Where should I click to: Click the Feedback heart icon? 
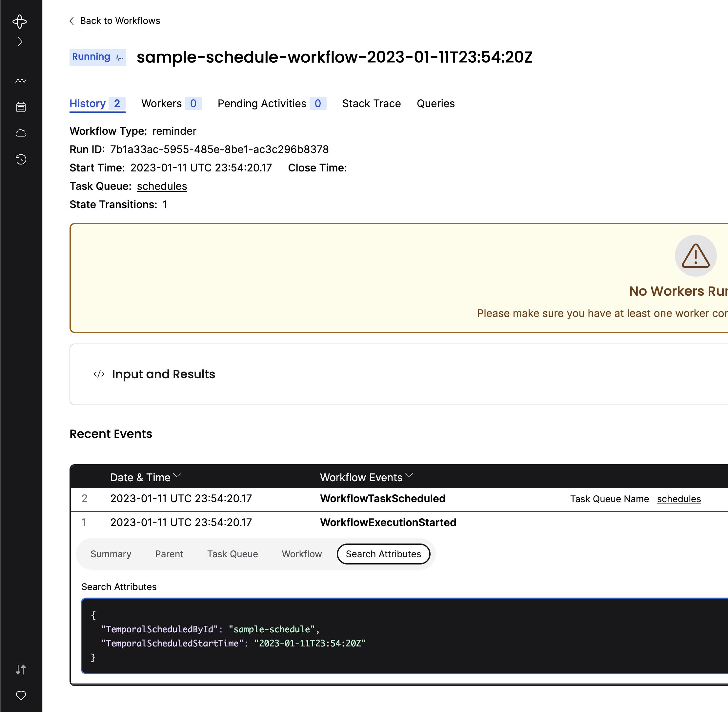click(21, 695)
